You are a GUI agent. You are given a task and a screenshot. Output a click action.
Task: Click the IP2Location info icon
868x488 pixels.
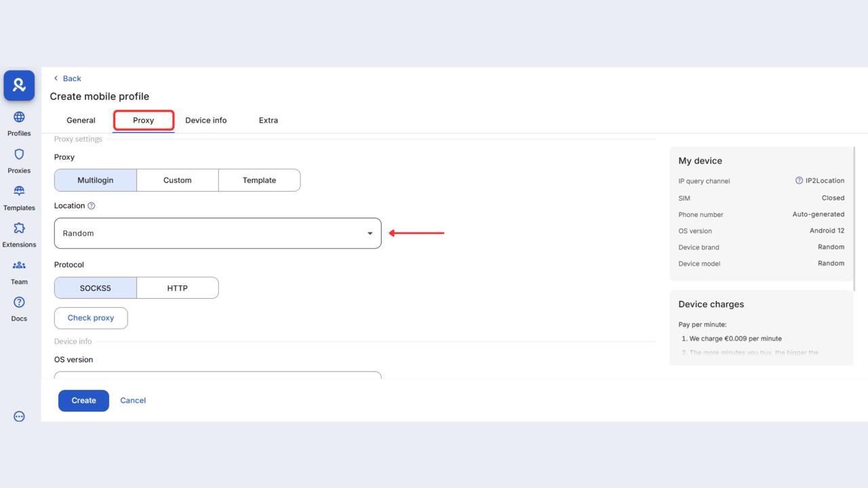coord(800,180)
